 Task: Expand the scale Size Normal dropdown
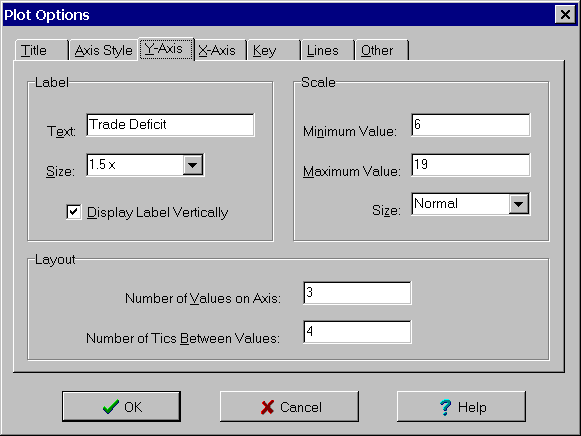pyautogui.click(x=518, y=204)
